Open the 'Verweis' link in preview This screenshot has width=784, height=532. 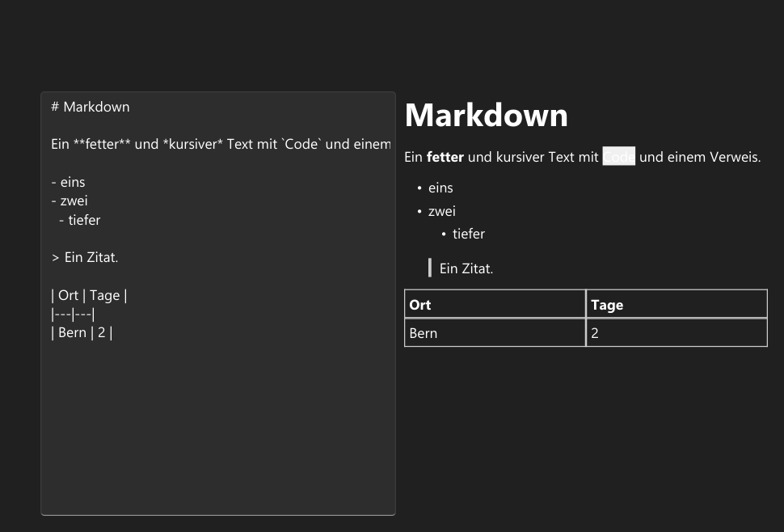click(734, 157)
